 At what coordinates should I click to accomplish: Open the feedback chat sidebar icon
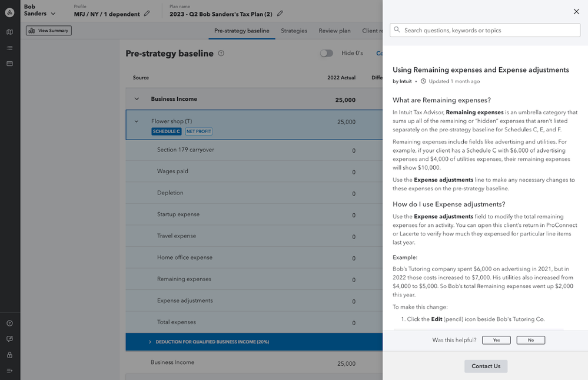(9, 339)
